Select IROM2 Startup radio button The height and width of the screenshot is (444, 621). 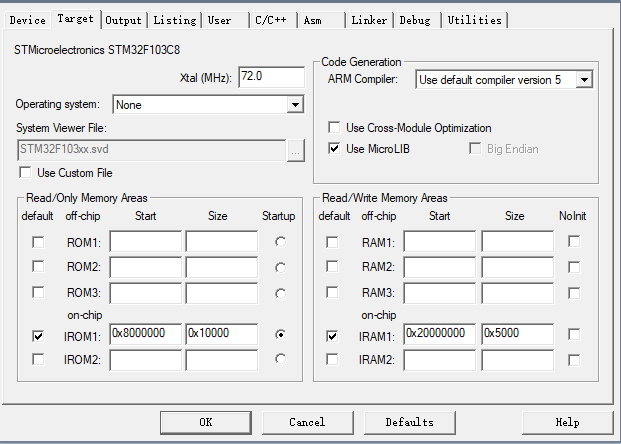click(280, 359)
